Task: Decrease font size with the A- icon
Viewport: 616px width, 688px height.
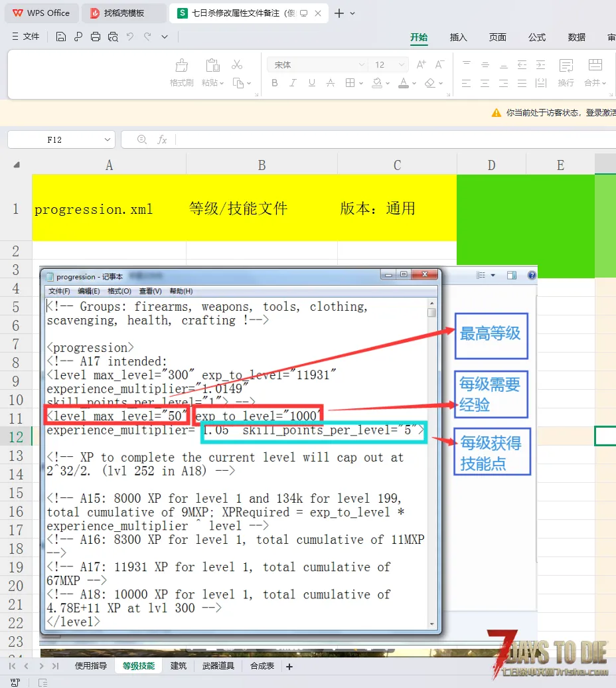Action: tap(439, 65)
